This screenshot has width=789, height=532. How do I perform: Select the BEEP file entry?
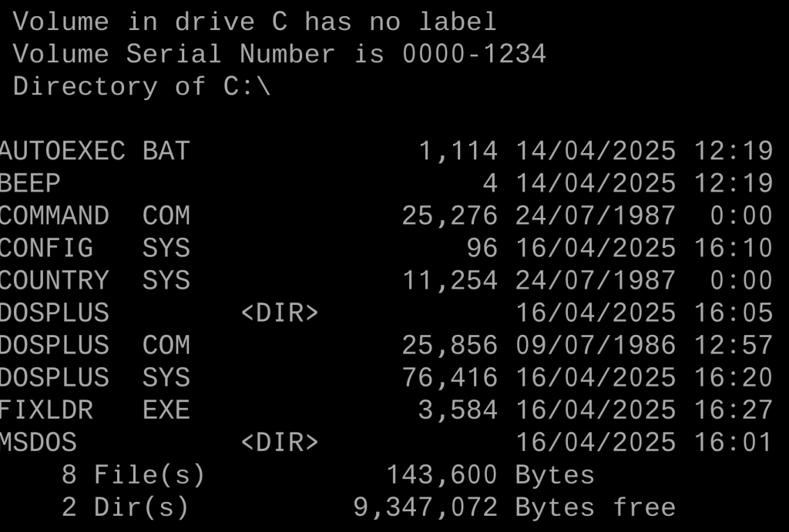30,183
